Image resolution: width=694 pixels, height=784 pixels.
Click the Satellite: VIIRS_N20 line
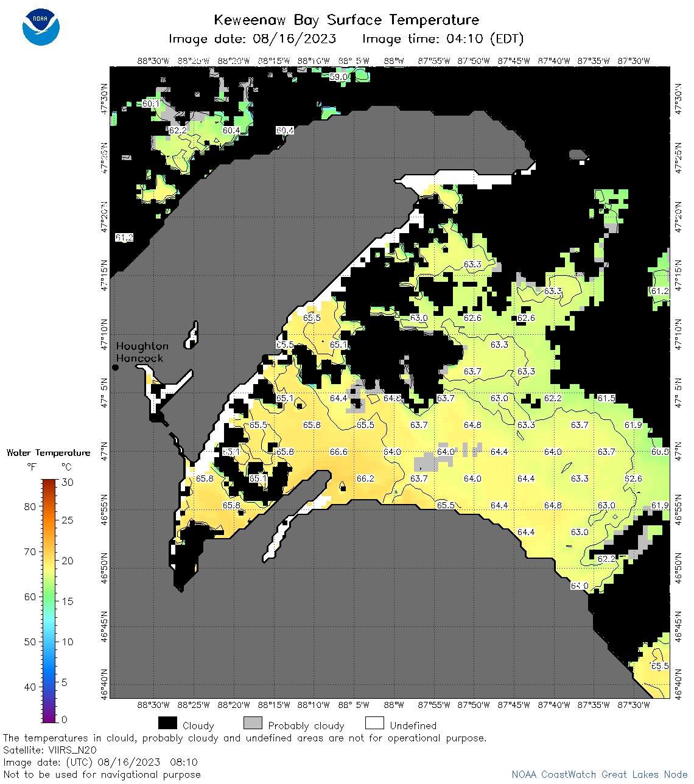pyautogui.click(x=49, y=750)
